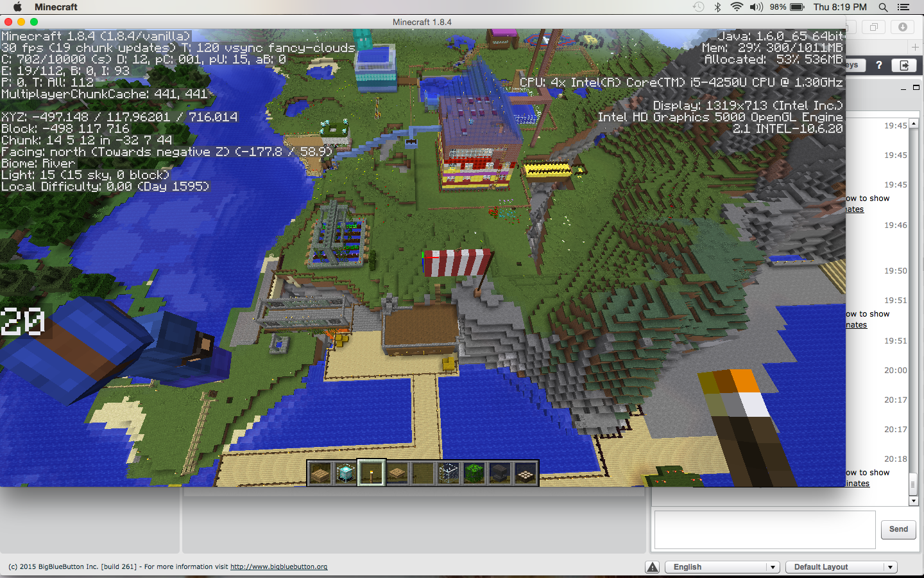Screen dimensions: 924x578
Task: Click the 'Local Difficulty' debug line
Action: point(105,186)
